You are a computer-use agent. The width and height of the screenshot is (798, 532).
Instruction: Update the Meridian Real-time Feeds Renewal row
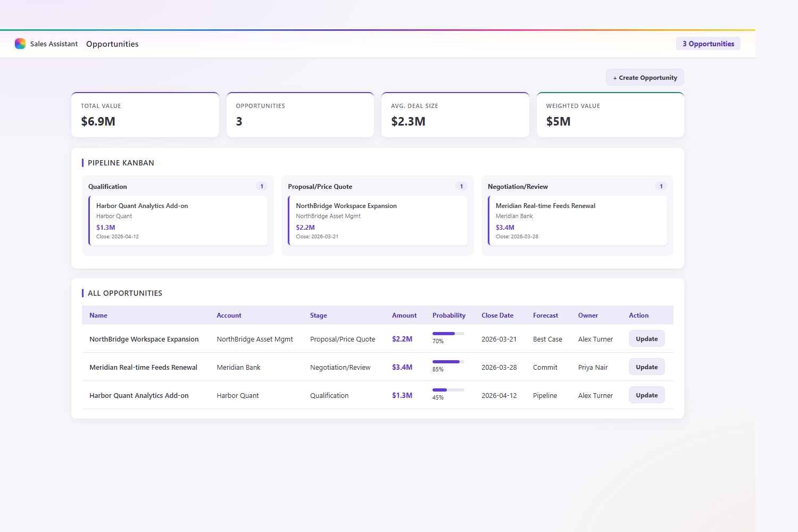(x=646, y=367)
